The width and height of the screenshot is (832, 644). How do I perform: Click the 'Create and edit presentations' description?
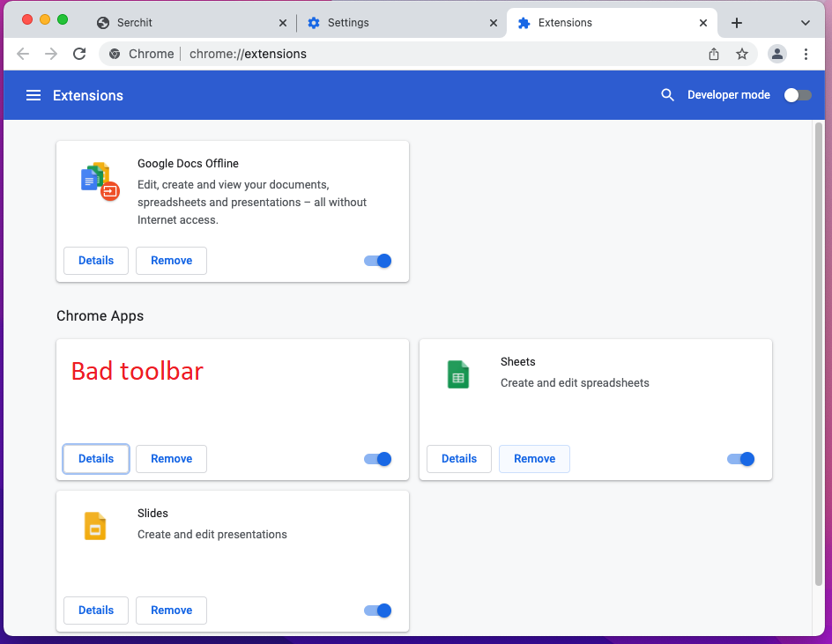click(x=212, y=535)
